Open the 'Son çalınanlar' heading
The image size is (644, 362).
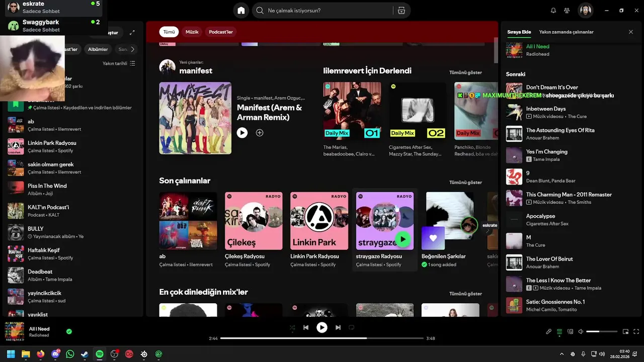[x=185, y=180]
